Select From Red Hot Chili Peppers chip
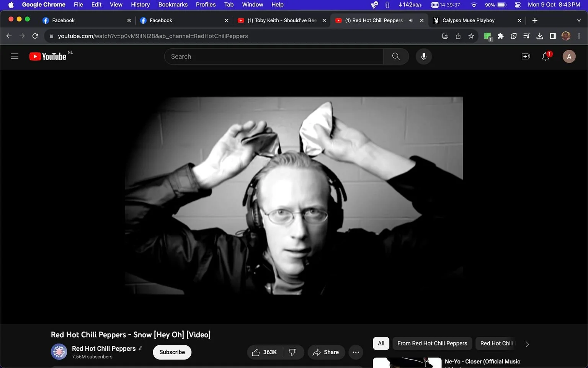Screen dimensions: 588x368 [432, 343]
